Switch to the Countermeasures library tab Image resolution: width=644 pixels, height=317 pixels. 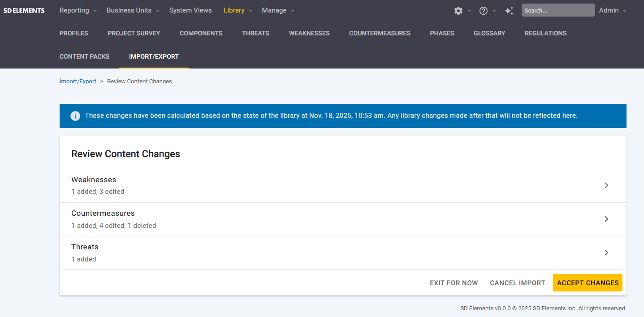click(x=380, y=33)
